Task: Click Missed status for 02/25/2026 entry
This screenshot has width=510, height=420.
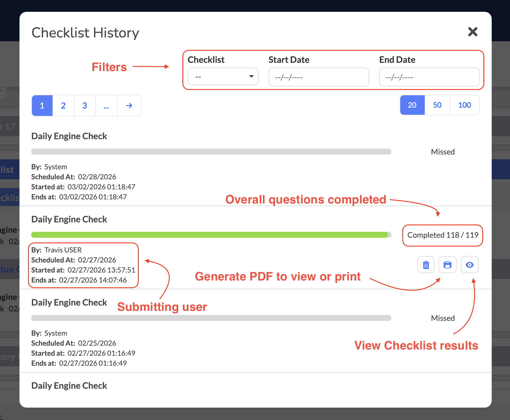Action: click(443, 318)
